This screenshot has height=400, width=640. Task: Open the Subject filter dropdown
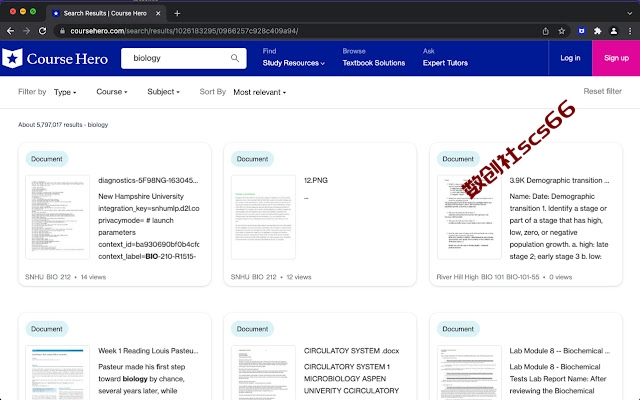click(163, 92)
